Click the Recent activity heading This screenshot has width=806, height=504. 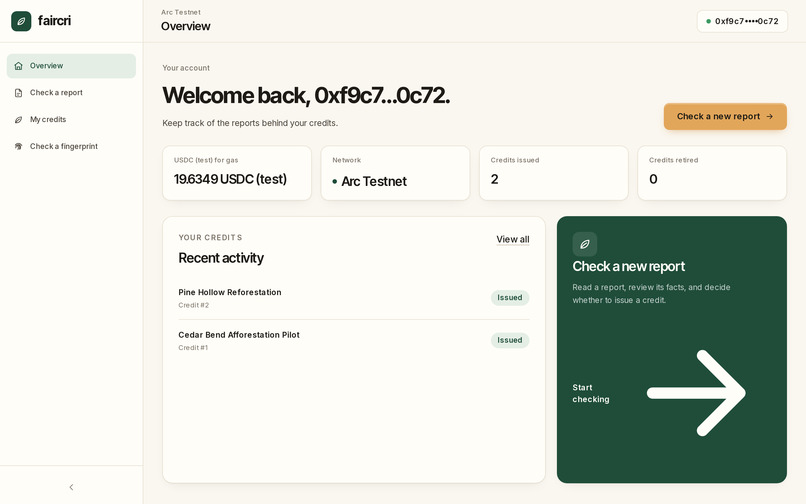[221, 258]
